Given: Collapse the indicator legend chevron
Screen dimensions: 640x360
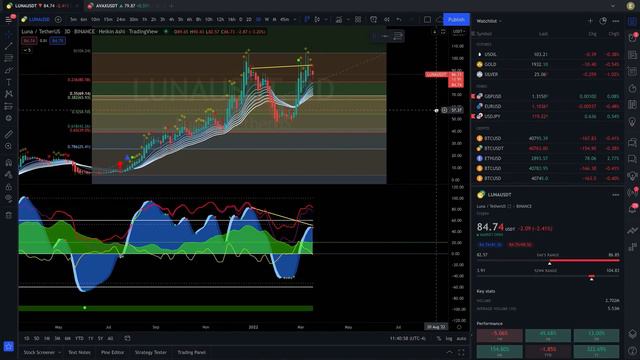Looking at the screenshot, I should (x=27, y=50).
